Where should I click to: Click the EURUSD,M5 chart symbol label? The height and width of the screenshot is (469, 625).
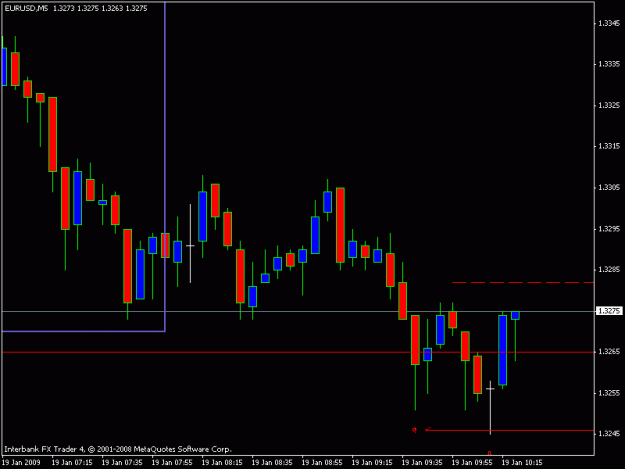[26, 8]
